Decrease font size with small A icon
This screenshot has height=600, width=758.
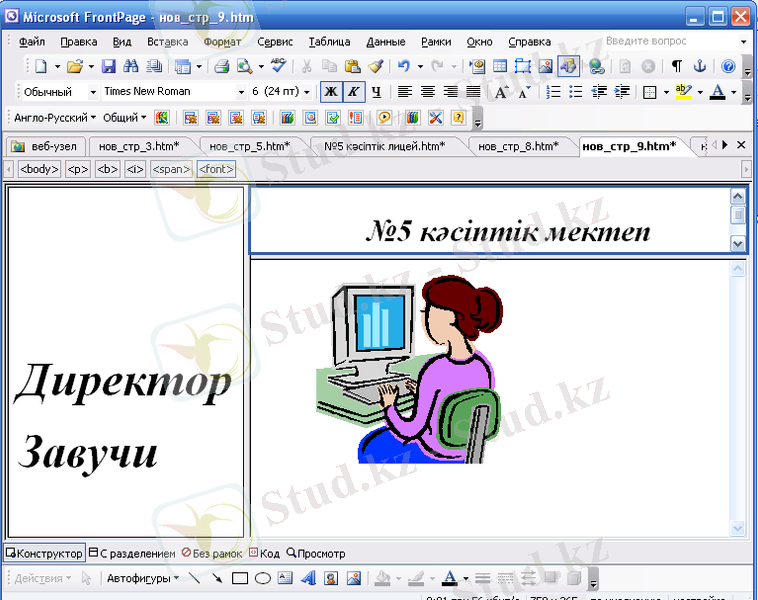click(524, 92)
